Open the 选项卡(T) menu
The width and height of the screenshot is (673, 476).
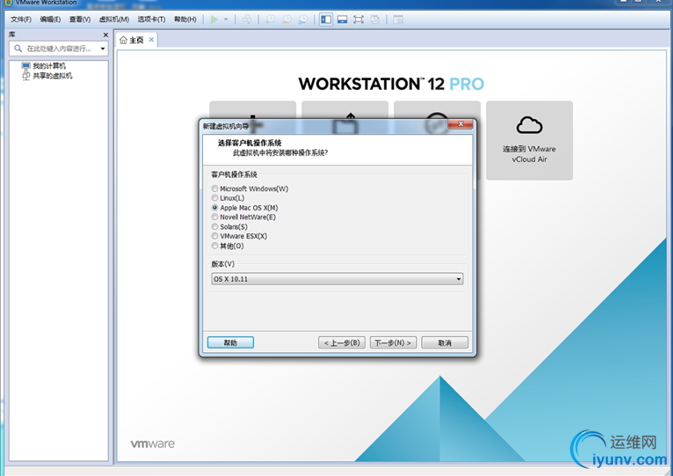[x=151, y=19]
